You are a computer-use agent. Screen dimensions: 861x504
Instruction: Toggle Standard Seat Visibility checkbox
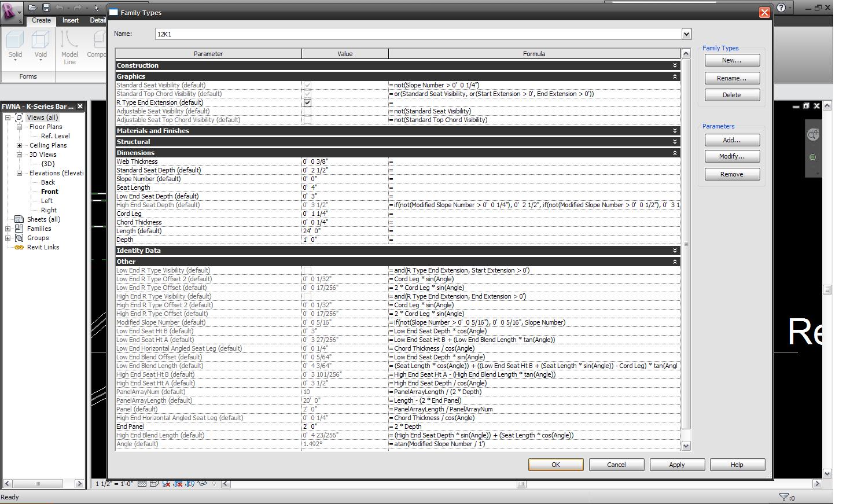[307, 85]
